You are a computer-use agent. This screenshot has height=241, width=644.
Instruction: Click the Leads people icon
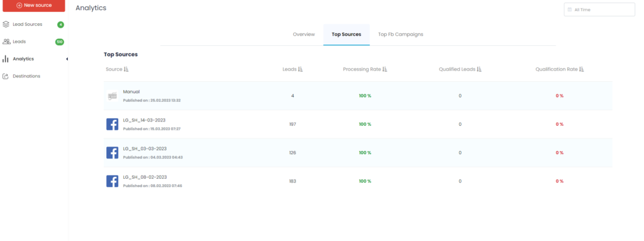pos(6,42)
